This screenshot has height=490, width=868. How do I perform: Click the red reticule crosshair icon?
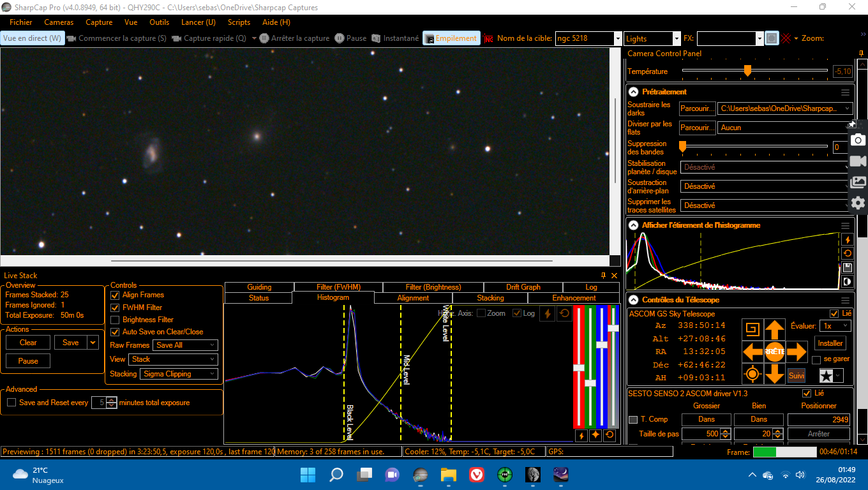pos(786,38)
